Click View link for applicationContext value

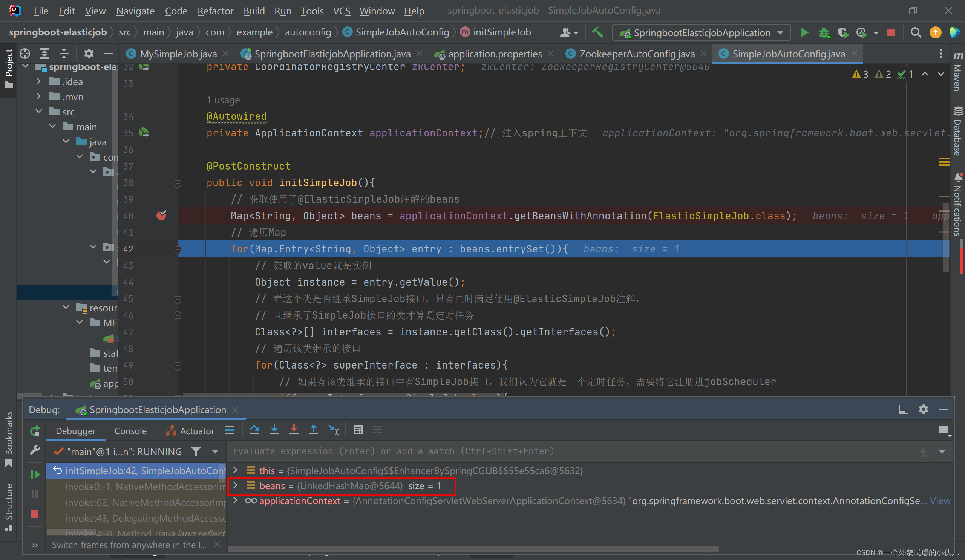(x=940, y=501)
